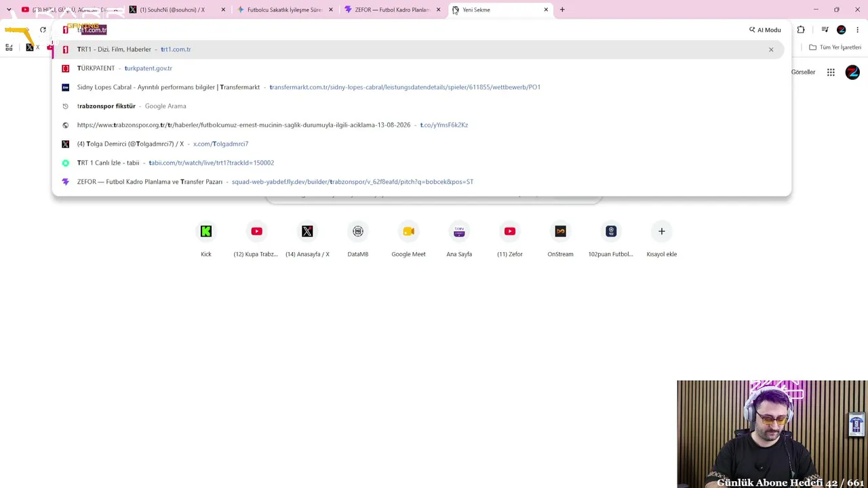Open the (14) Anasayfa / X shortcut

point(307,239)
